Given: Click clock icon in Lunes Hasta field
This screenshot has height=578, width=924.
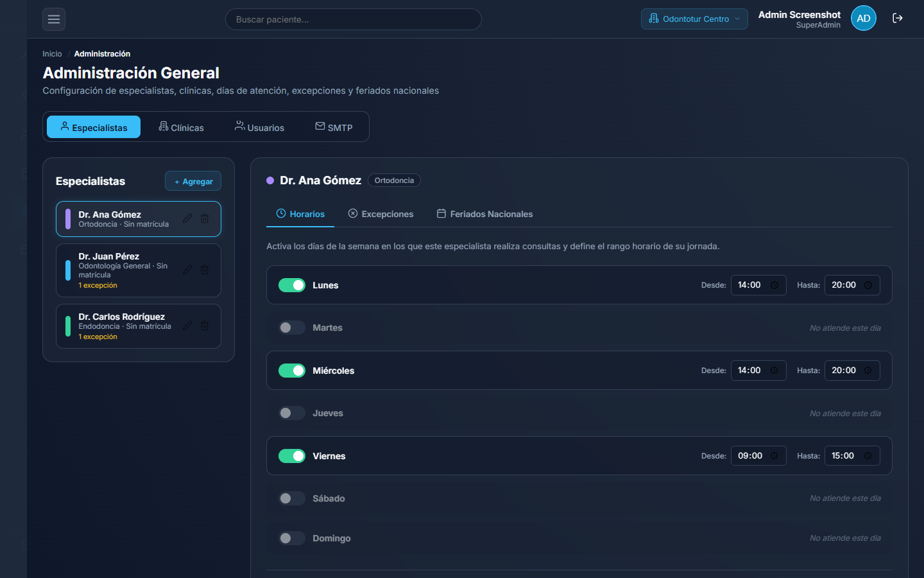Looking at the screenshot, I should [868, 285].
